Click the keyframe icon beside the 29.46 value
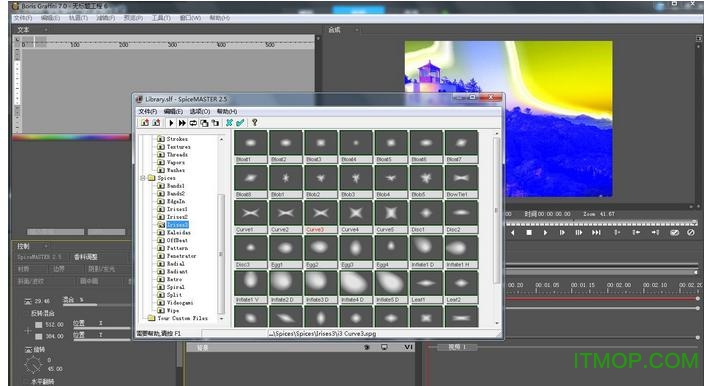The image size is (704, 386). [28, 301]
